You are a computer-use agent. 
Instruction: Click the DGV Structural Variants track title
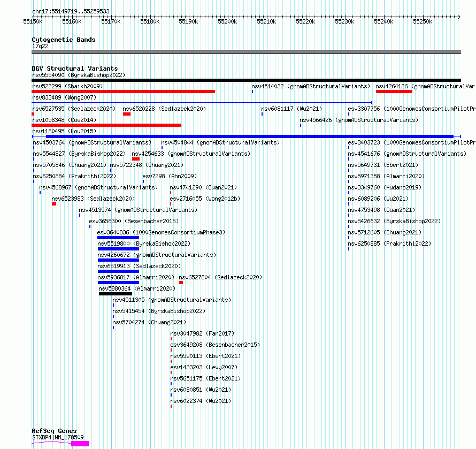75,69
